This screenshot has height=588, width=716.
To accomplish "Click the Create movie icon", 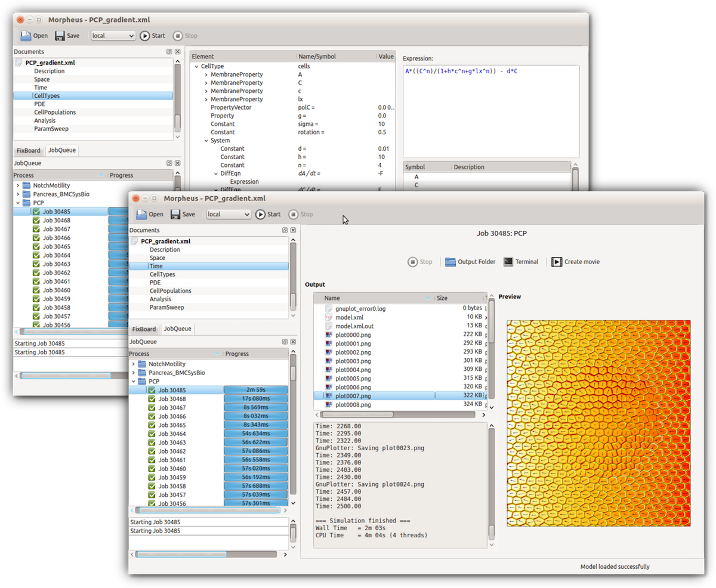I will point(557,262).
